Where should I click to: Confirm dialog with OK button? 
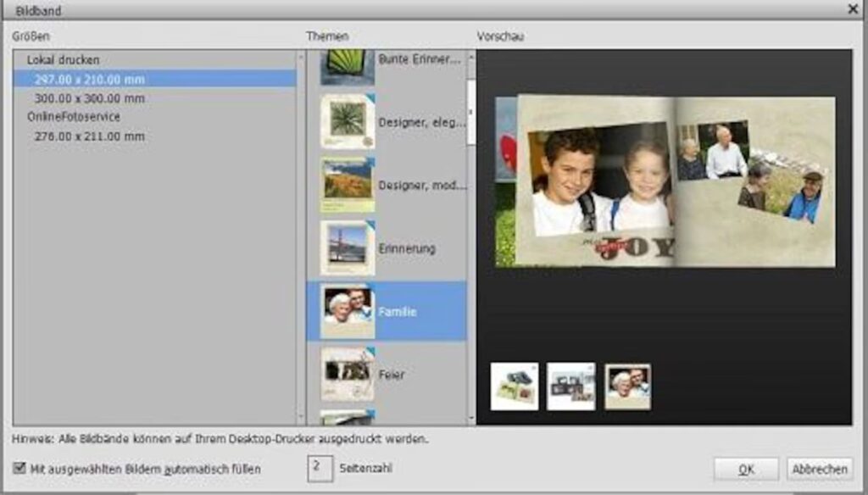(x=745, y=469)
